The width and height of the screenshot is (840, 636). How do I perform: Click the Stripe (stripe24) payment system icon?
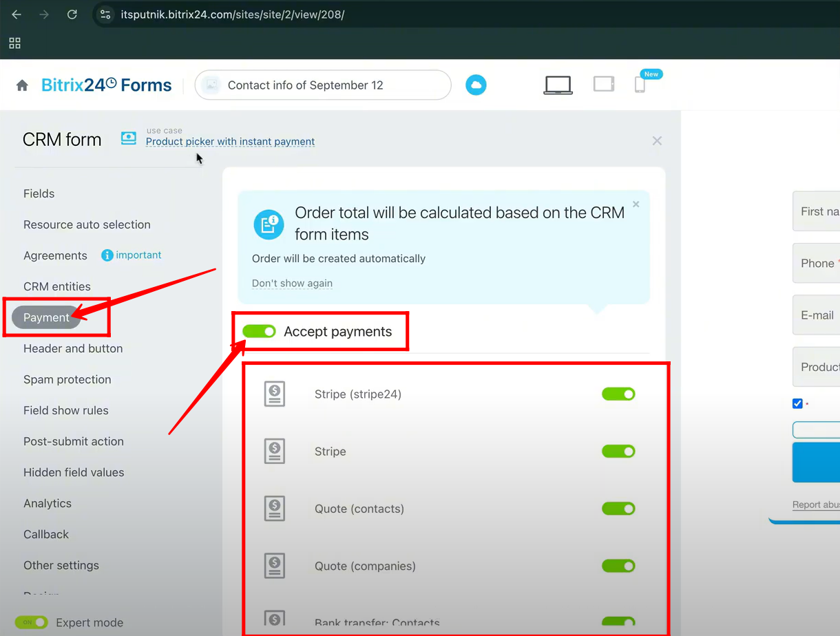tap(275, 394)
